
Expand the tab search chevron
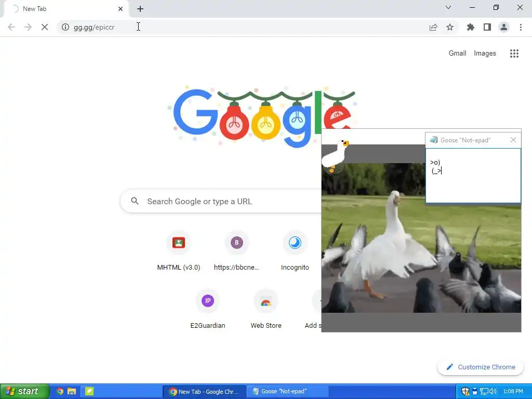(x=448, y=7)
